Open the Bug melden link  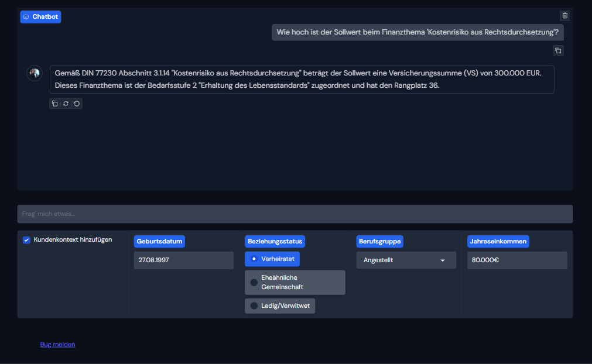pyautogui.click(x=57, y=344)
